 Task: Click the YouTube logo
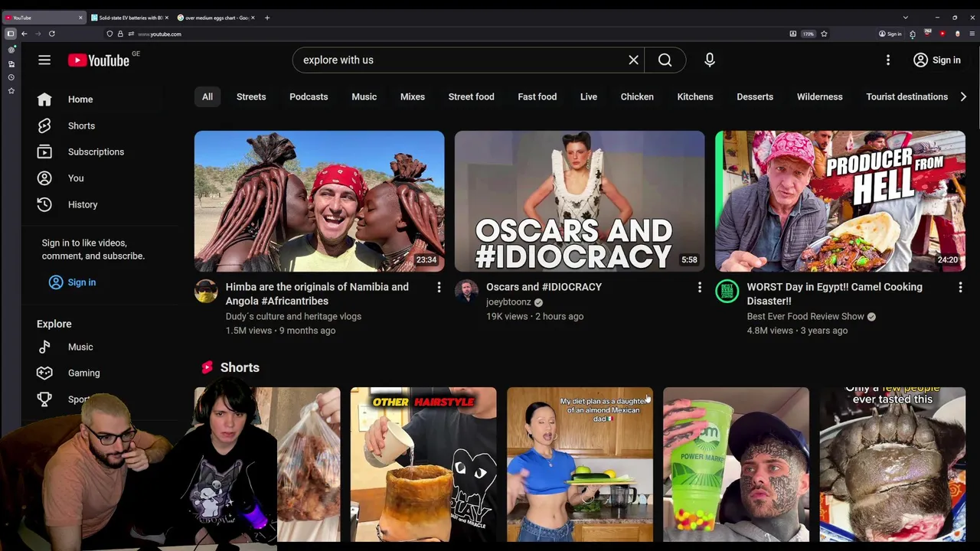[x=98, y=60]
